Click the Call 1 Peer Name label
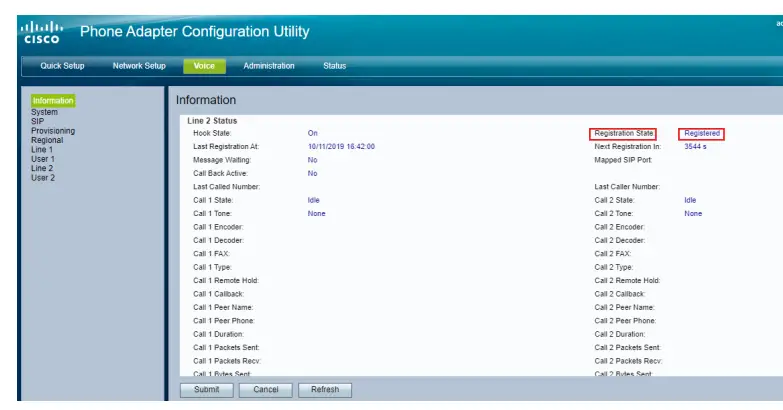The height and width of the screenshot is (410, 783). pyautogui.click(x=223, y=308)
